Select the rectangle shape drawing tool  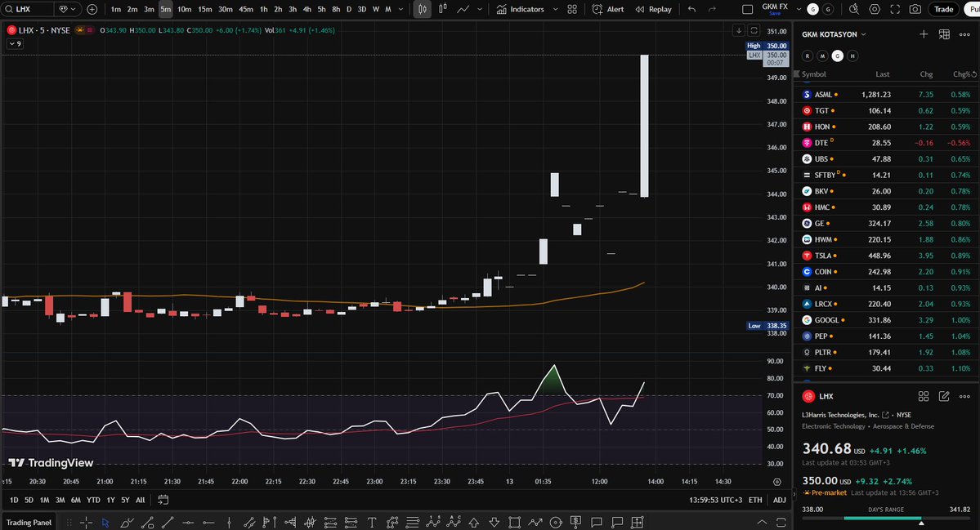514,523
